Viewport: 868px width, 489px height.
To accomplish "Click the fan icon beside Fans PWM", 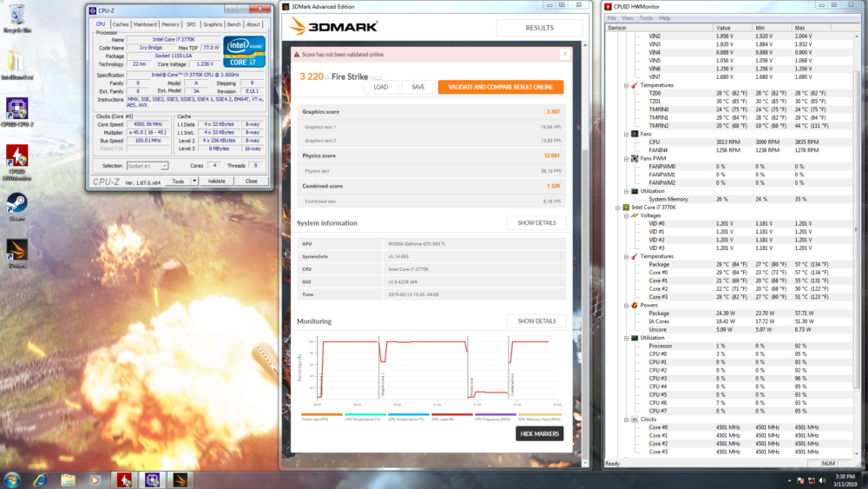I will (635, 158).
